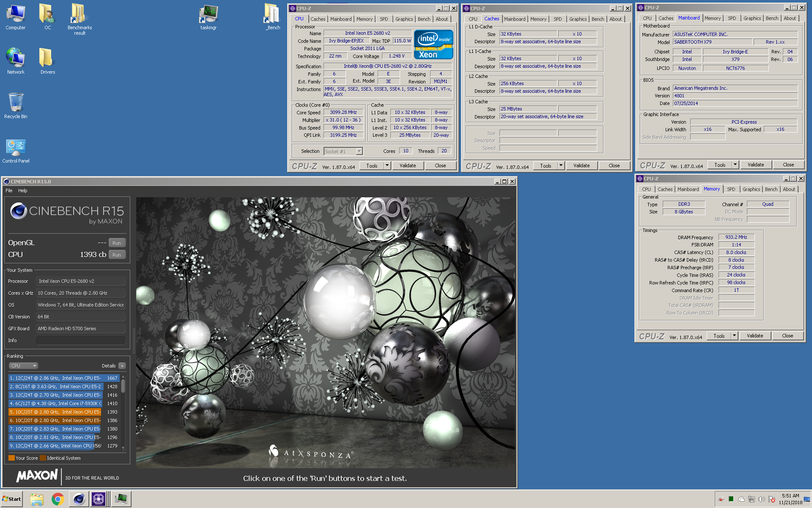The height and width of the screenshot is (508, 812).
Task: Switch to SPD tab in first CPU-Z window
Action: [384, 19]
